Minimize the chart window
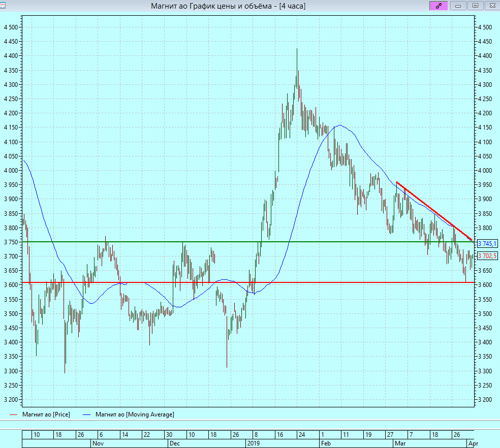The height and width of the screenshot is (448, 500). pyautogui.click(x=458, y=6)
